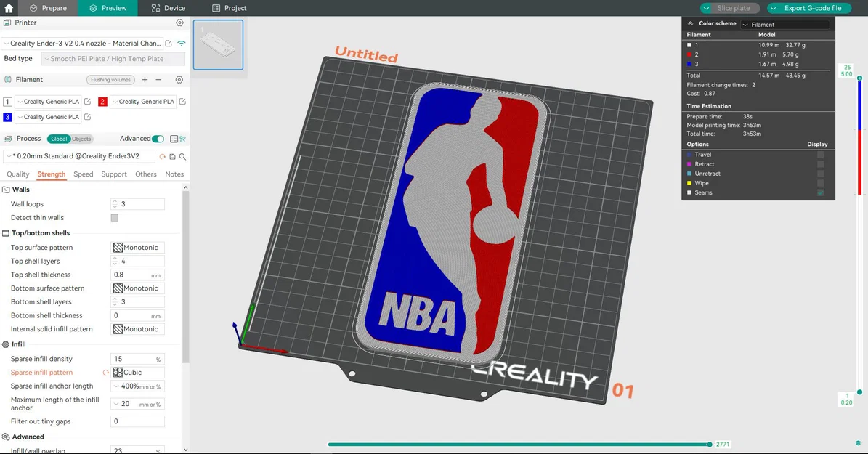
Task: Click Wall loops input field
Action: coord(138,203)
